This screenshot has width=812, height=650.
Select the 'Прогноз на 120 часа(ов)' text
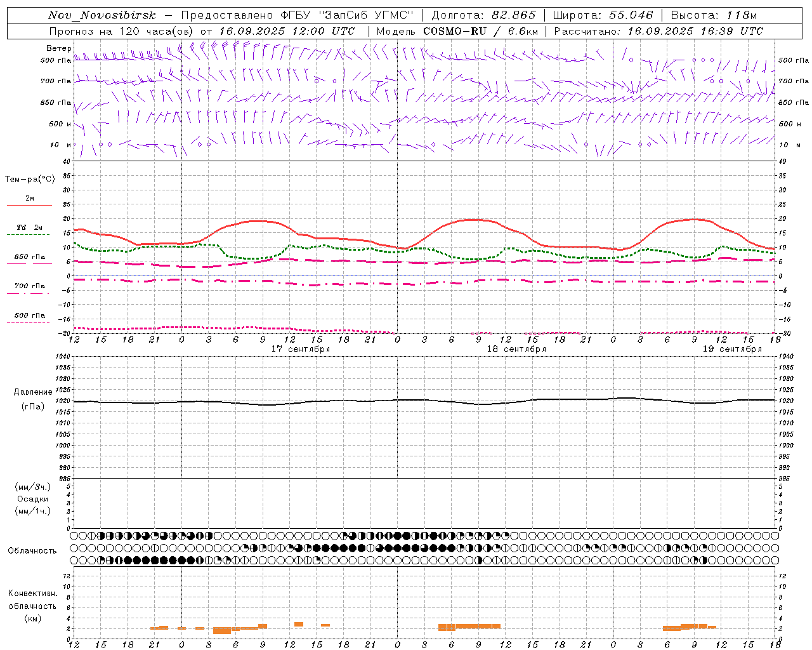[x=122, y=31]
